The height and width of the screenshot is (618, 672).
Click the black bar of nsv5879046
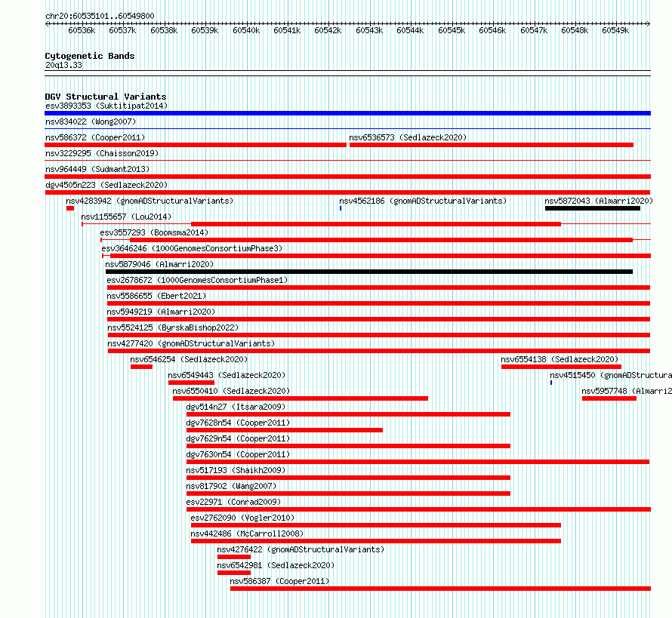click(369, 272)
